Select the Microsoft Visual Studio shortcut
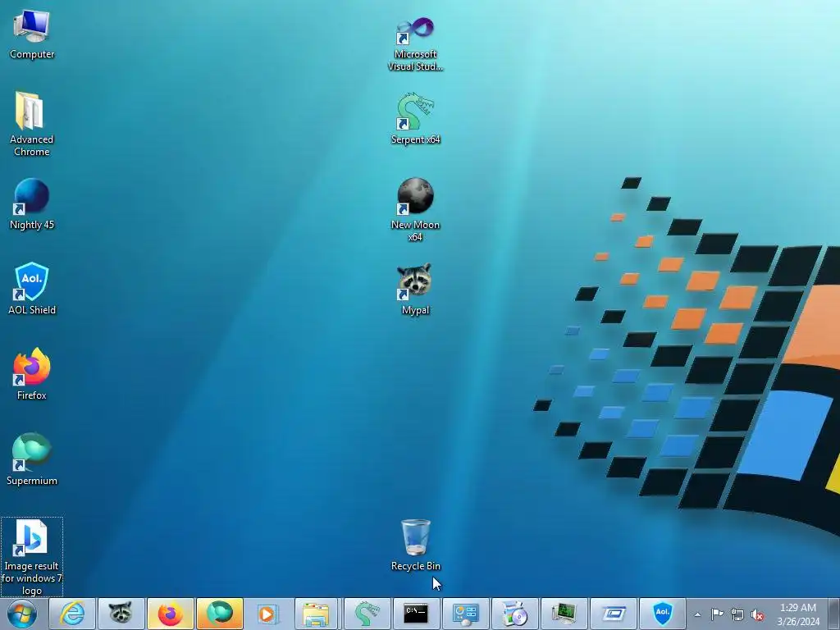 (x=415, y=44)
